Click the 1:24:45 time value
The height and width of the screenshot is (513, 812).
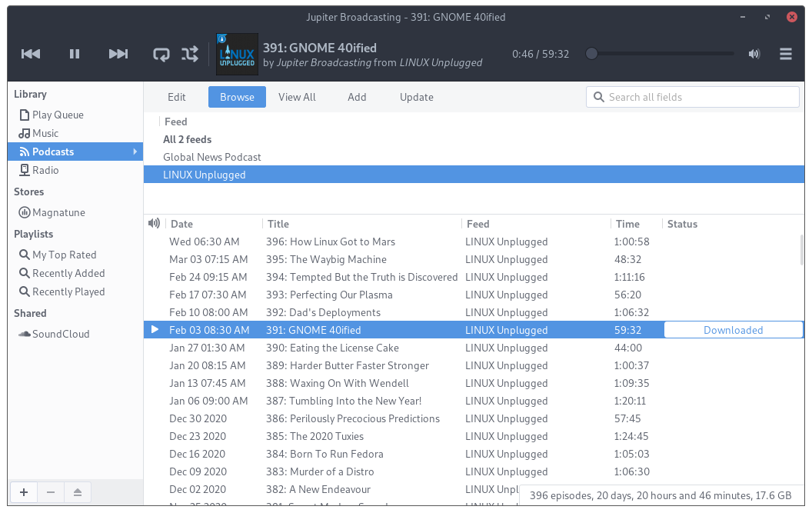pyautogui.click(x=632, y=436)
